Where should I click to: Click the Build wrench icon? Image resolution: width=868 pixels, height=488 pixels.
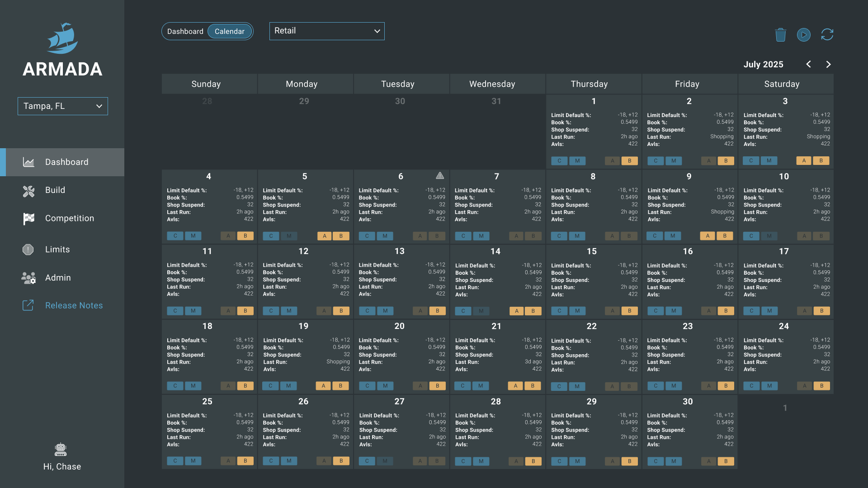coord(28,191)
